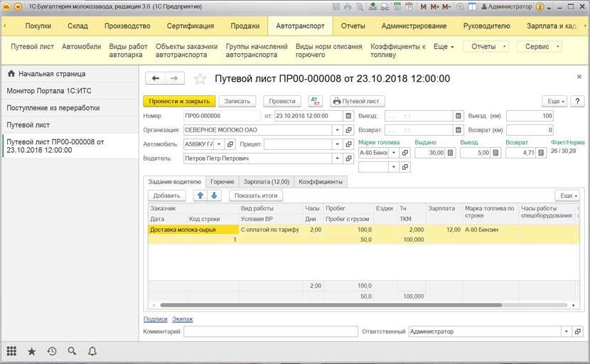The width and height of the screenshot is (590, 364).
Task: Open Favorites star in bottom bar
Action: 31,352
